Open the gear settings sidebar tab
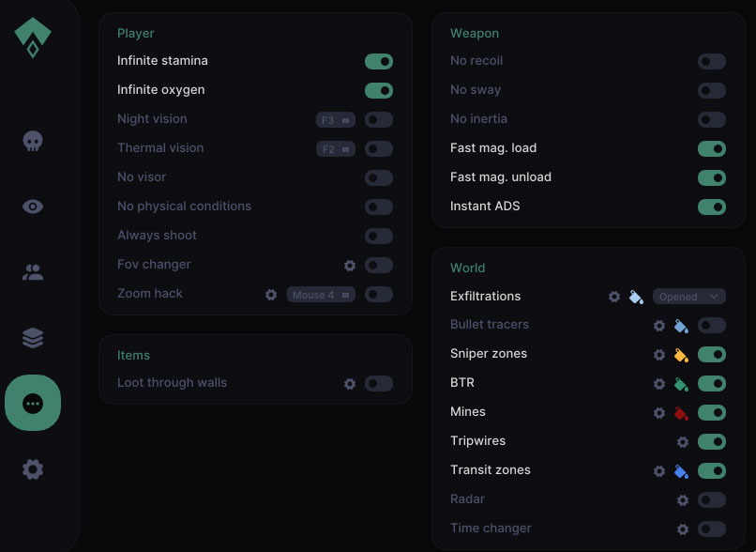756x552 pixels. coord(33,469)
